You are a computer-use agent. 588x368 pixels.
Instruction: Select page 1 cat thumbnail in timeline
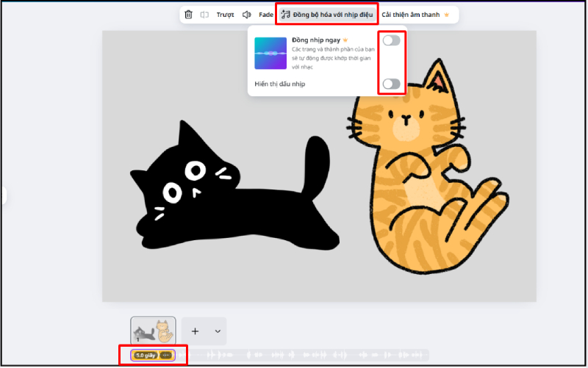(x=153, y=331)
